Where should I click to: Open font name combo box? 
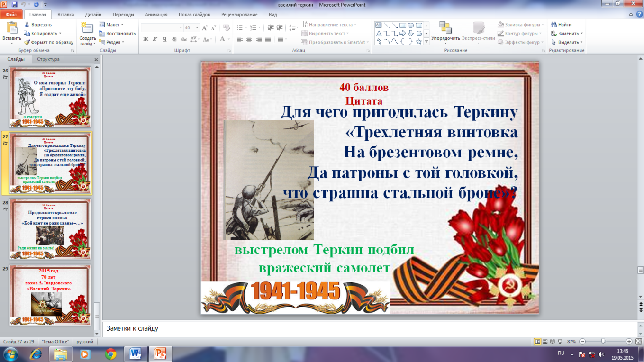(162, 27)
